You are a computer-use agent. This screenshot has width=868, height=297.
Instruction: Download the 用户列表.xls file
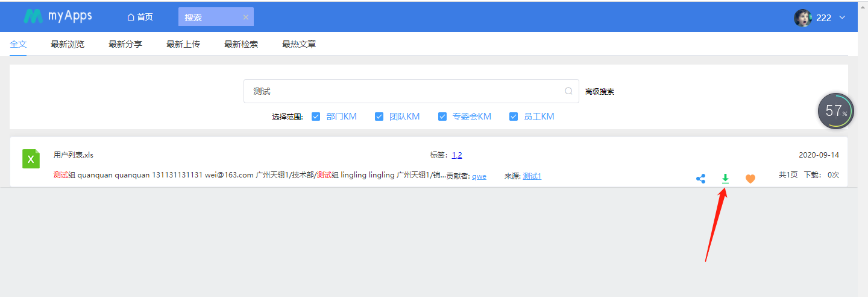point(725,179)
